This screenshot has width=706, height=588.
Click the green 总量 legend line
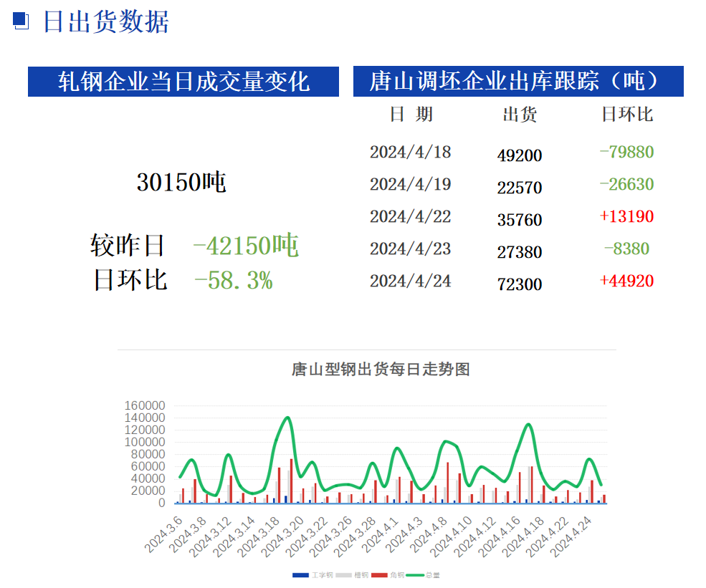click(x=416, y=575)
